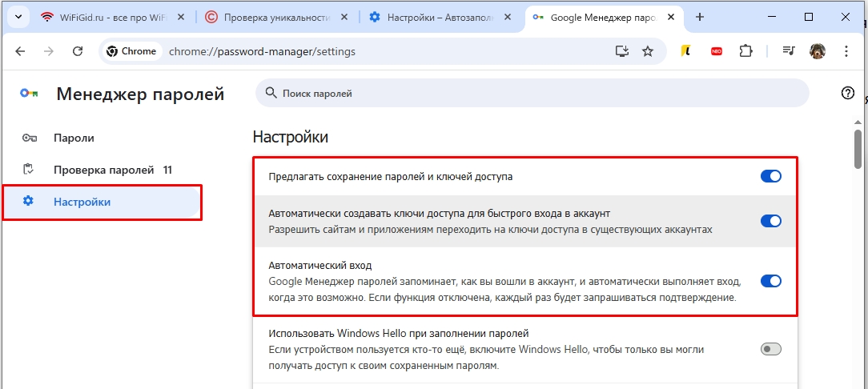The width and height of the screenshot is (868, 389).
Task: Click the page scrollbar thumb
Action: [858, 148]
